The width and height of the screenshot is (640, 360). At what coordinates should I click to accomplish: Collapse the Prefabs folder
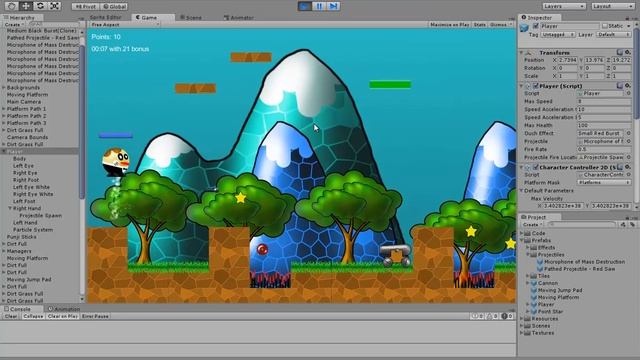522,240
